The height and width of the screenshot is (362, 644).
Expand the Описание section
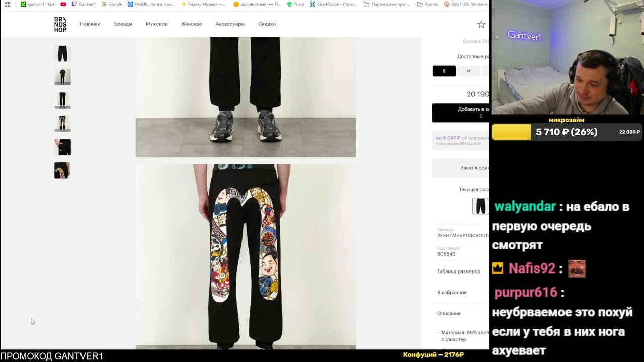pos(449,313)
